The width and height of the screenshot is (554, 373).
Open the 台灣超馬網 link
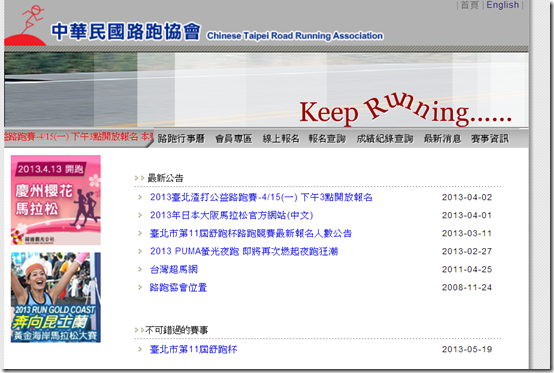click(173, 270)
